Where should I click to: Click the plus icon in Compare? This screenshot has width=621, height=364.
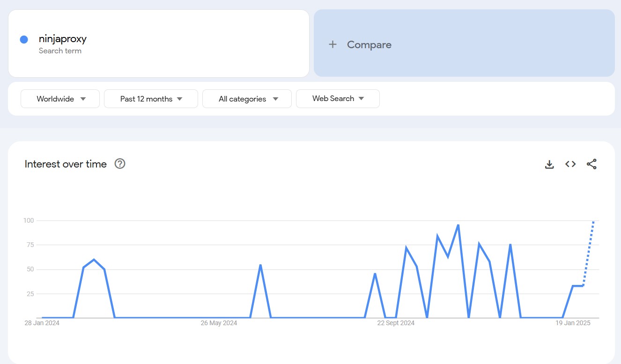click(x=333, y=44)
